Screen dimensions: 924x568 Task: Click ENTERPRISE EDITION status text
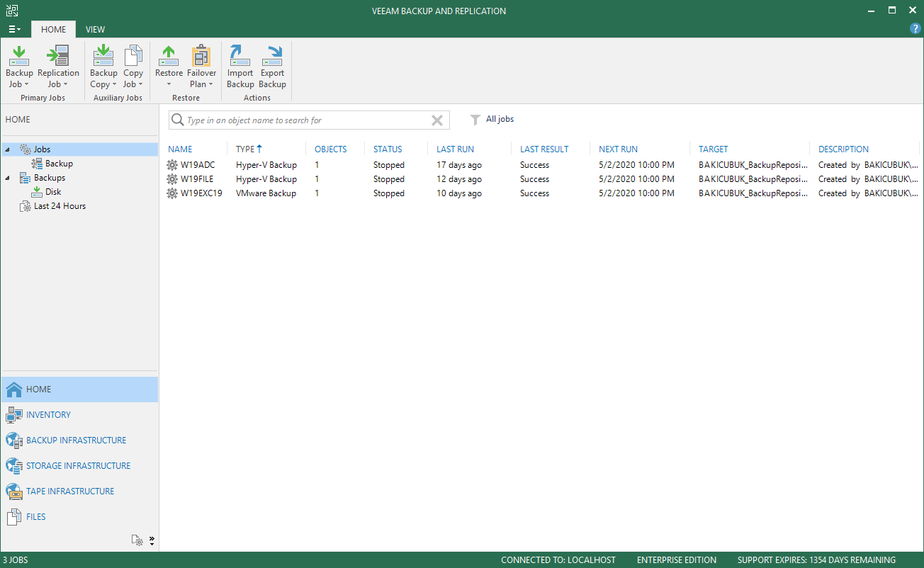pyautogui.click(x=677, y=560)
